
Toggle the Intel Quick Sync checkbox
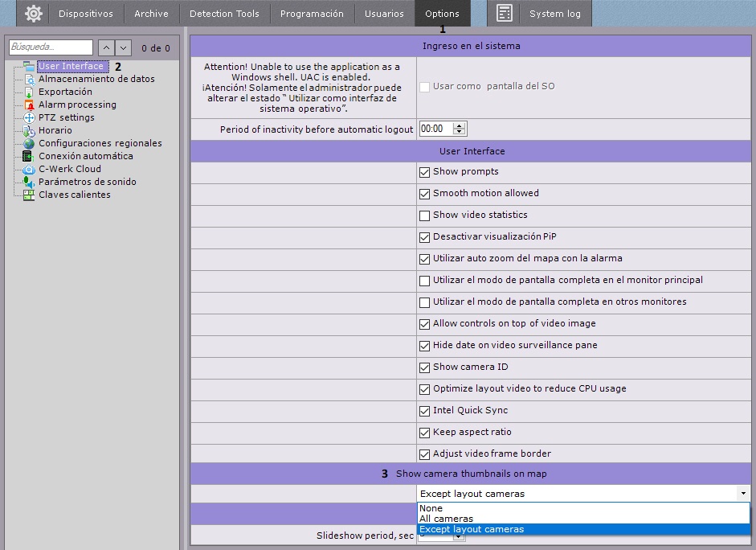pos(424,411)
